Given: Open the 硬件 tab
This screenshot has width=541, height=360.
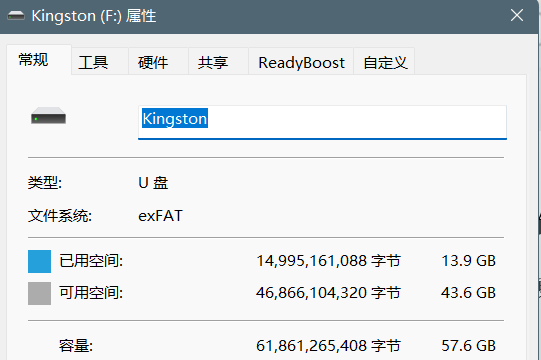Looking at the screenshot, I should click(158, 62).
